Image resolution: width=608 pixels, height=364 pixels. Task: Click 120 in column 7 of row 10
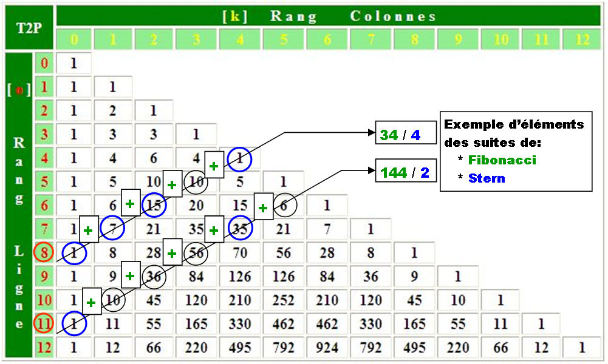pos(371,300)
